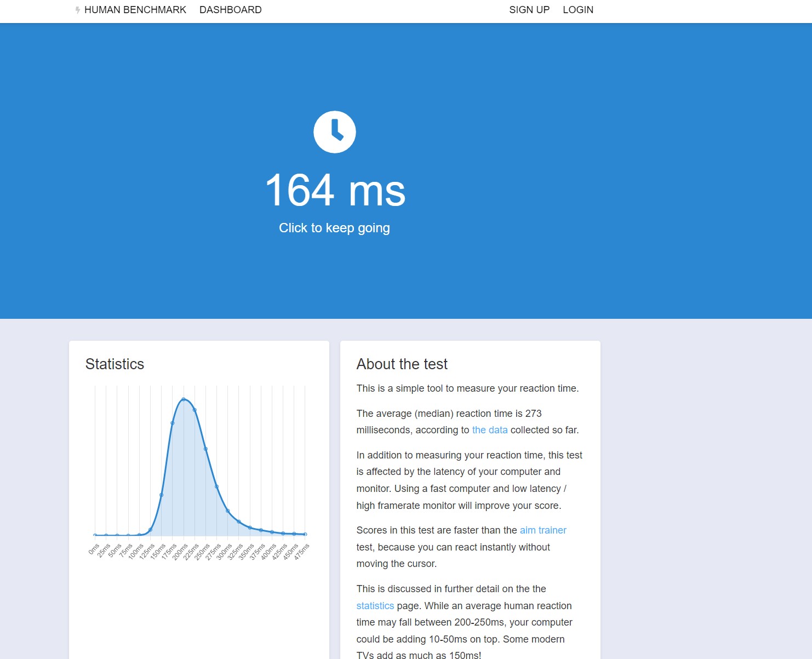Click the '100ms' axis label
The width and height of the screenshot is (812, 659).
[x=136, y=551]
